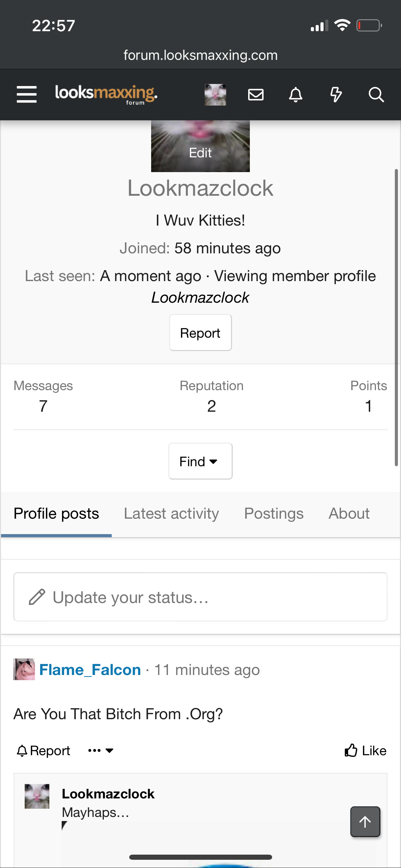Open the account avatar in the navbar
The height and width of the screenshot is (868, 401).
pyautogui.click(x=215, y=95)
